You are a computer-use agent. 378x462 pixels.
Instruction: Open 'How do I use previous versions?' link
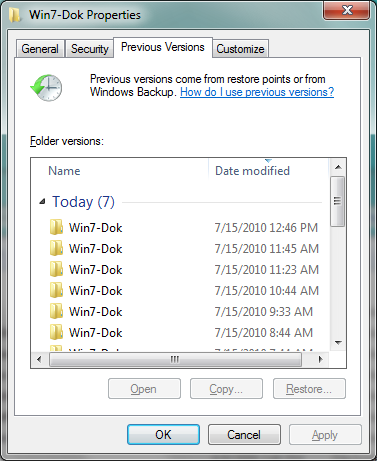(x=257, y=92)
